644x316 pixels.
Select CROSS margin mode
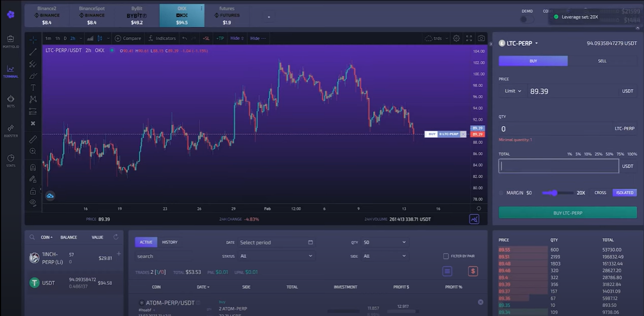coord(600,192)
